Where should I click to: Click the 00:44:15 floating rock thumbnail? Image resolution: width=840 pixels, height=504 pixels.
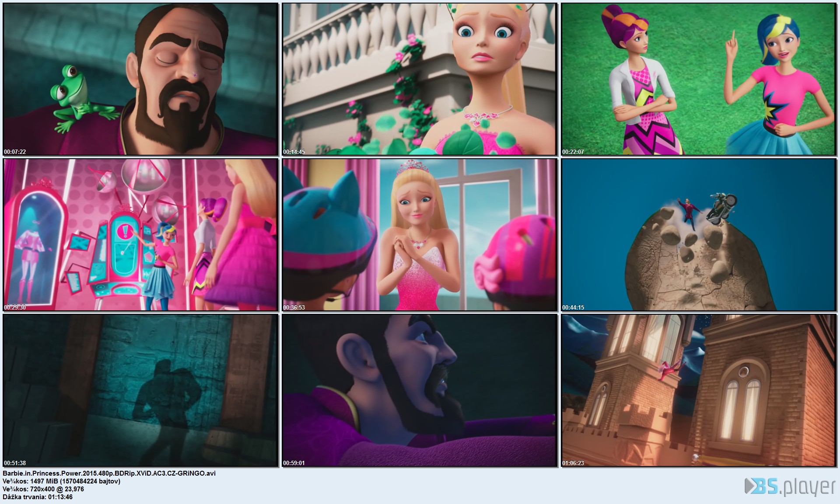click(698, 235)
